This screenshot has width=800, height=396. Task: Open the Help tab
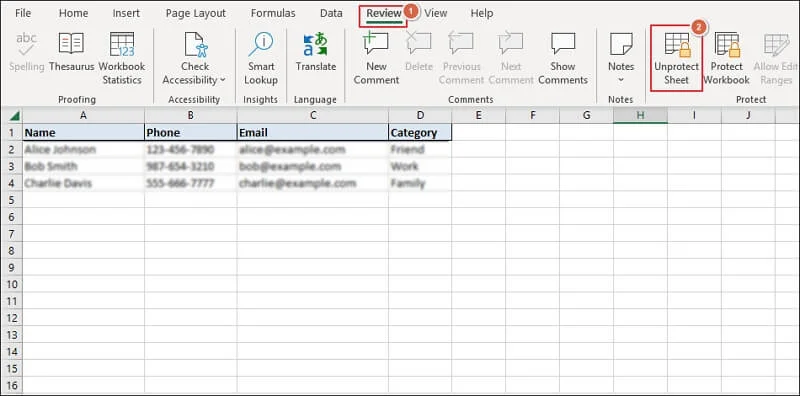coord(482,13)
